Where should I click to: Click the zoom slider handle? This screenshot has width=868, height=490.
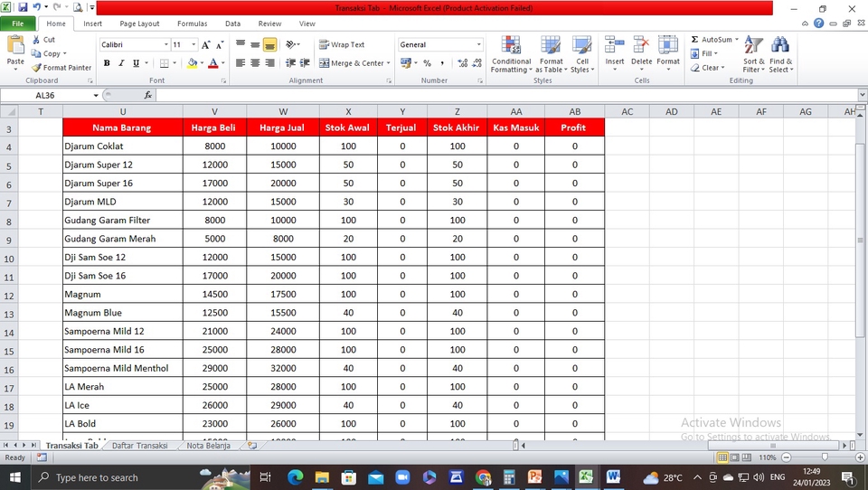coord(825,457)
